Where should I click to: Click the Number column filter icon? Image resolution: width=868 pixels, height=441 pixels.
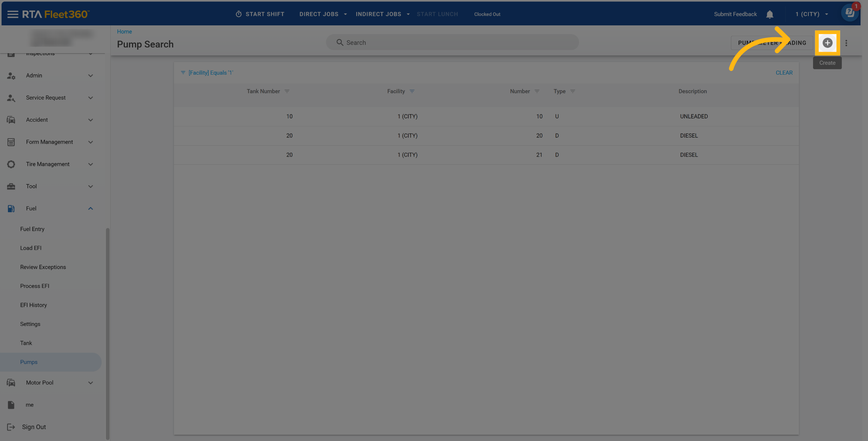[537, 91]
